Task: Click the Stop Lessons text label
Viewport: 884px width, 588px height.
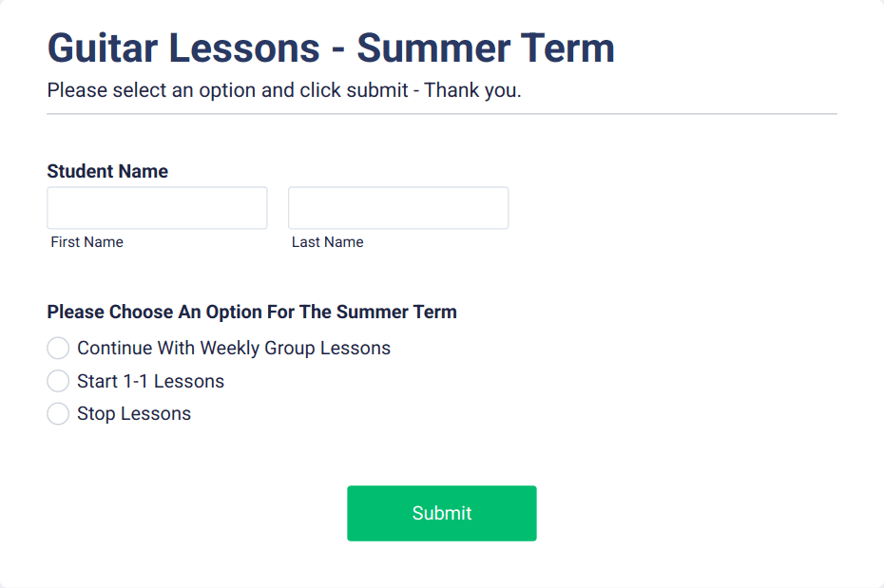Action: pos(134,413)
